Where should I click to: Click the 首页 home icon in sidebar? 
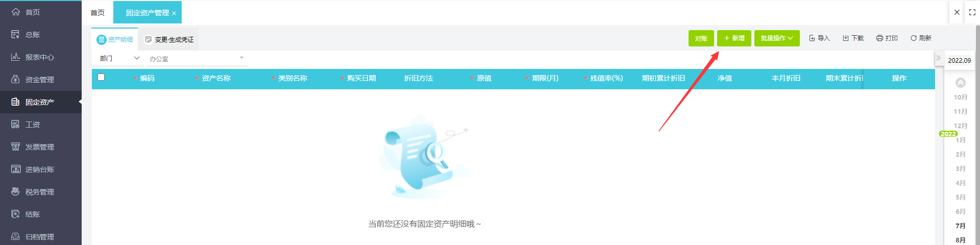pos(16,12)
